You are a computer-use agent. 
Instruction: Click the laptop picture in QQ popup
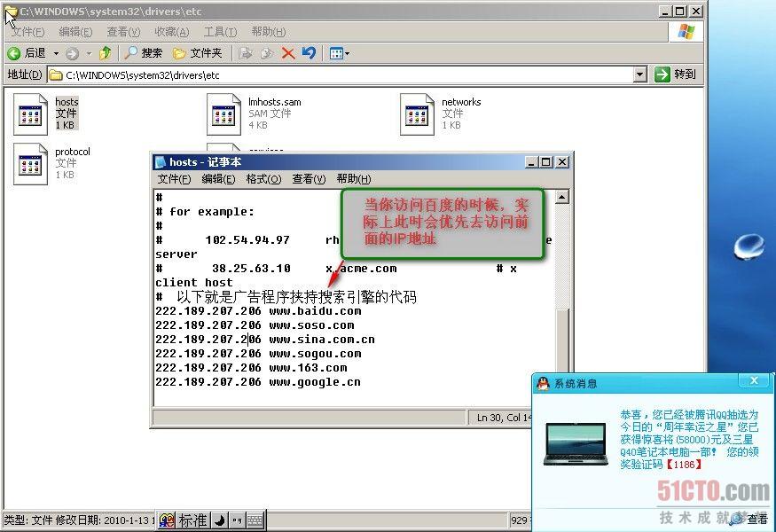(x=575, y=443)
